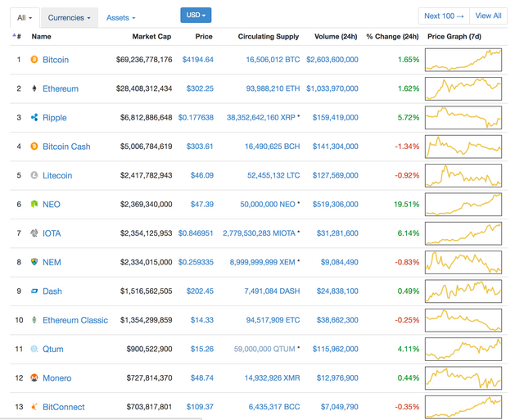Click the Monero logo icon
524x420 pixels.
[34, 377]
